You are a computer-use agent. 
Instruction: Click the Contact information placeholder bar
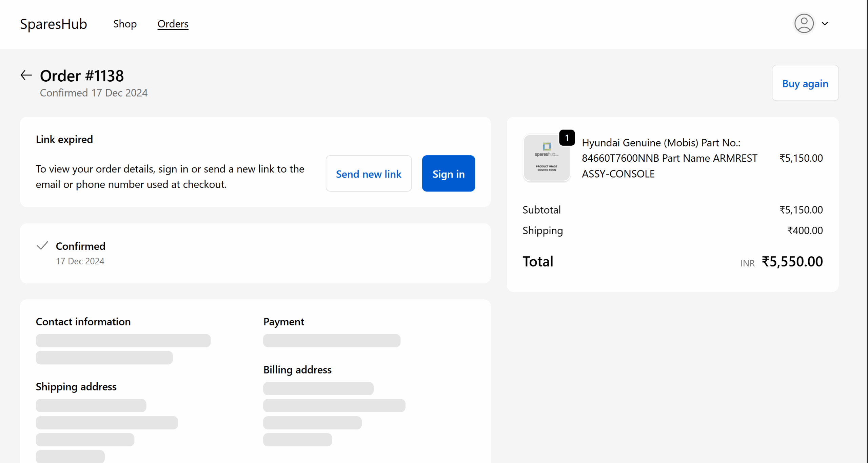point(123,340)
